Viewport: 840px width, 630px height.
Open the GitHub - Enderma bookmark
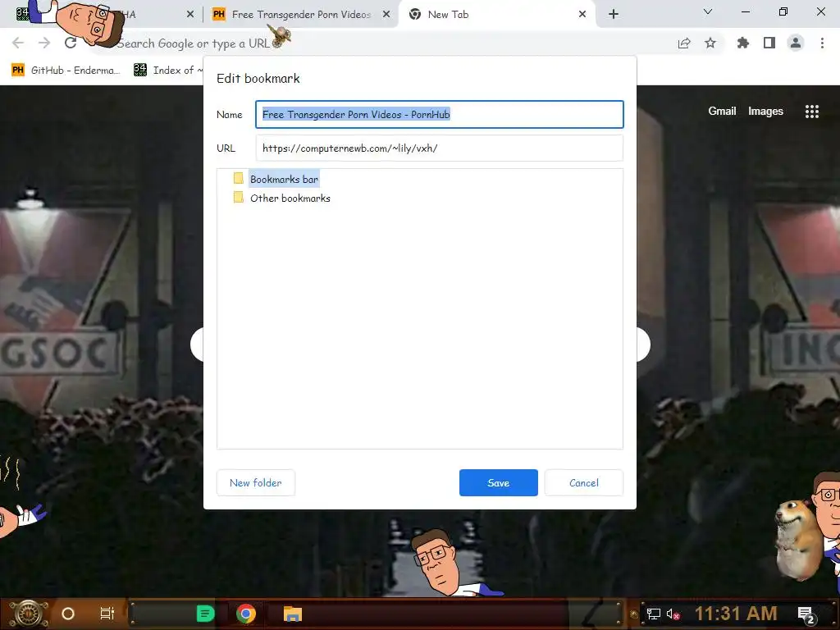(x=66, y=71)
